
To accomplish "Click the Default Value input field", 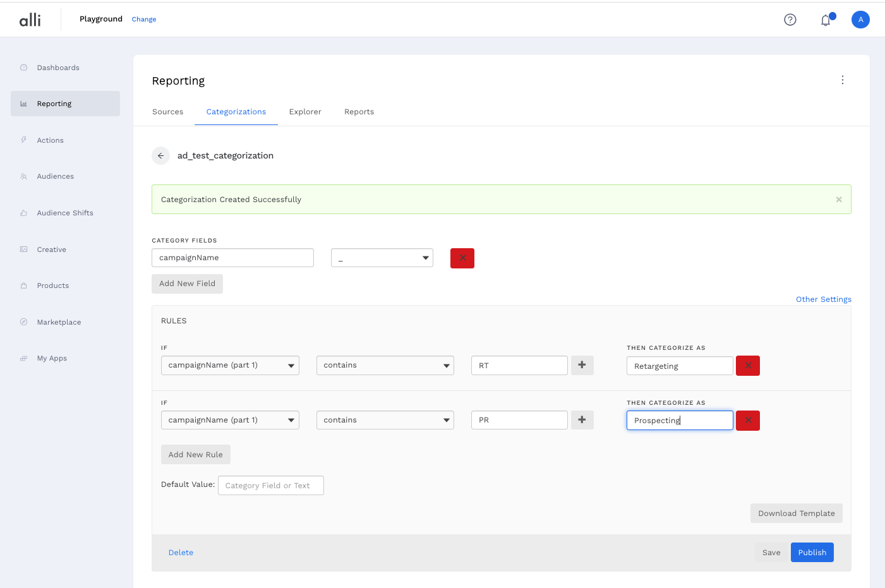I will click(x=270, y=486).
